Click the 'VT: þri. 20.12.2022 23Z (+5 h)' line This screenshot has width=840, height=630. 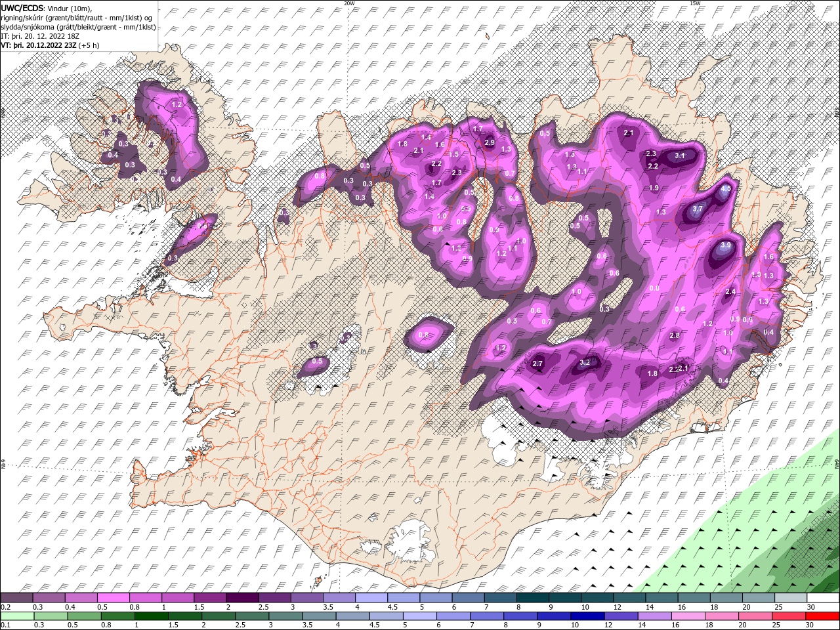pos(51,45)
